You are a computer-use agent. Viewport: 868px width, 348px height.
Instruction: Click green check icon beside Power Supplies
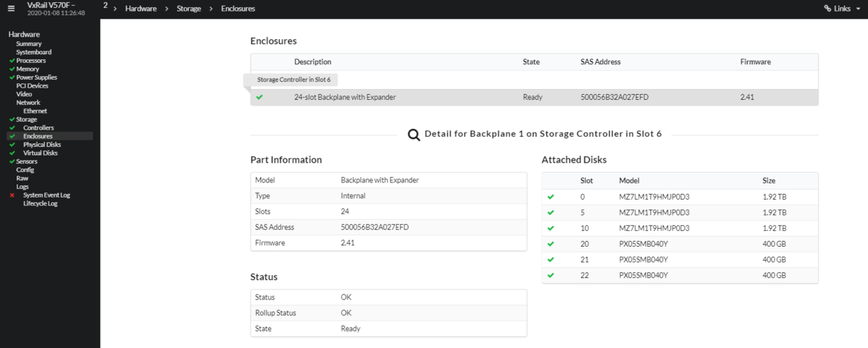[x=12, y=77]
